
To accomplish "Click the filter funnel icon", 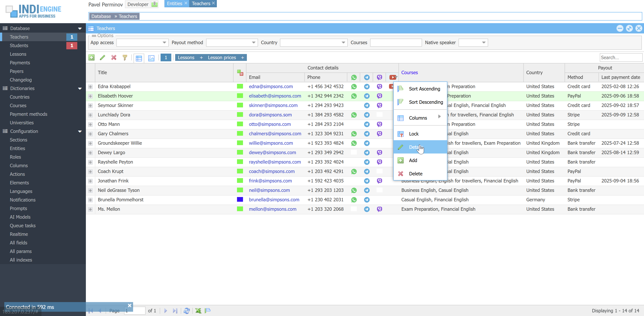I will tap(125, 58).
